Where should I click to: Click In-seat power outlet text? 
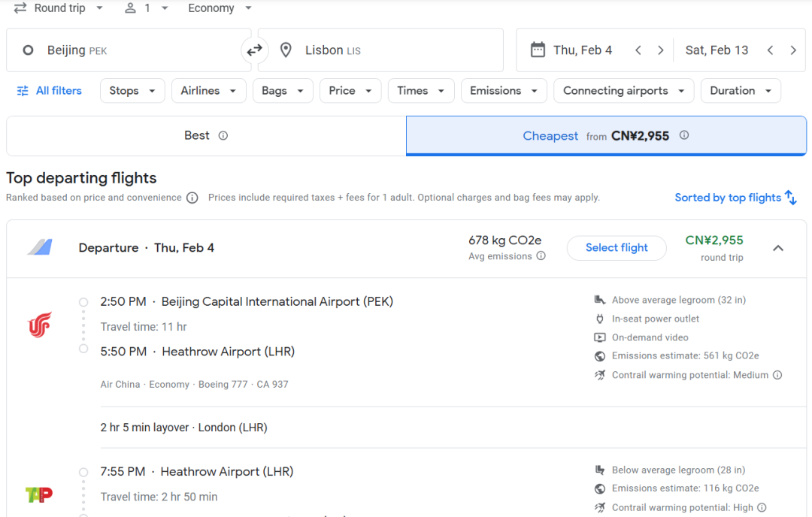(x=656, y=319)
